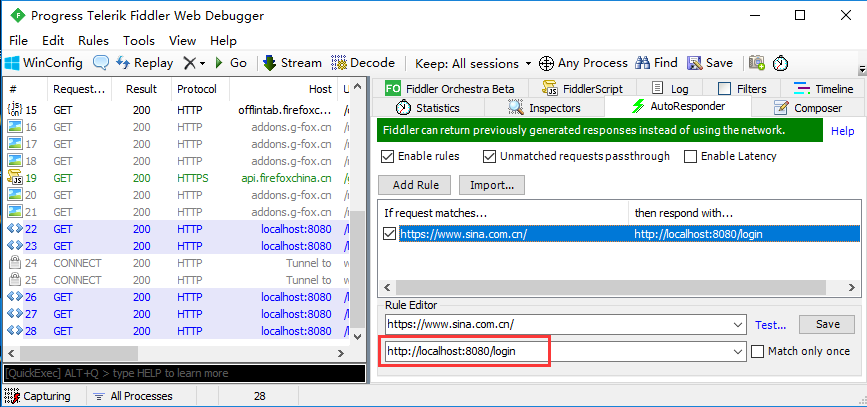Toggle Stream mode in toolbar
The width and height of the screenshot is (867, 407).
click(293, 63)
